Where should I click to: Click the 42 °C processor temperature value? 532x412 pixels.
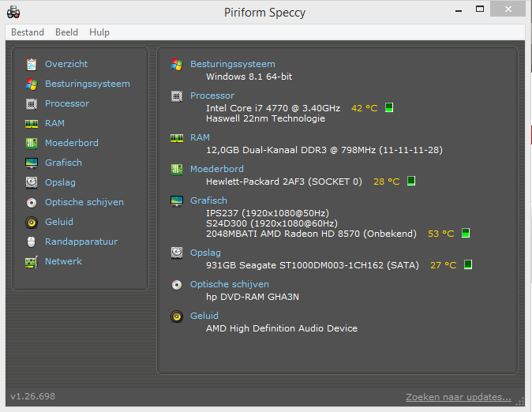tap(365, 108)
